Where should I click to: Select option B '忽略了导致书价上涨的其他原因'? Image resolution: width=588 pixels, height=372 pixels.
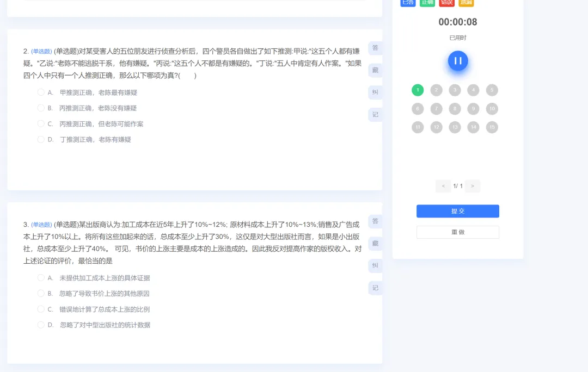pyautogui.click(x=41, y=293)
